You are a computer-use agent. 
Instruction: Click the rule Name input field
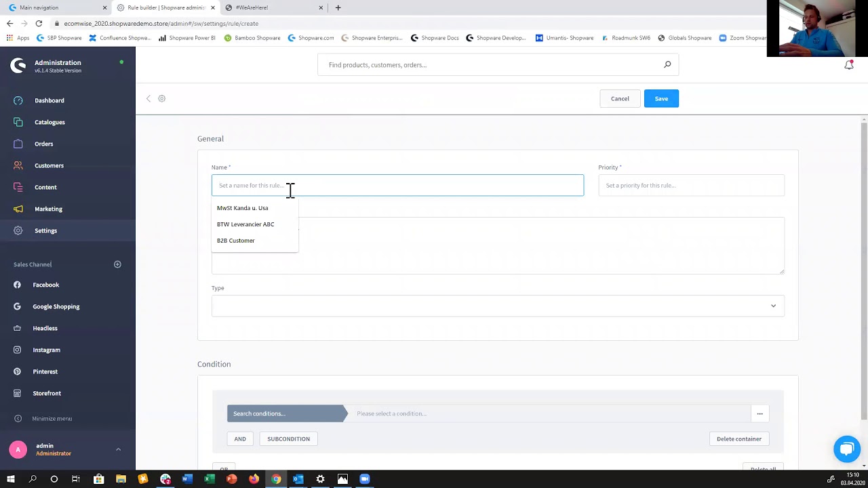pos(397,185)
